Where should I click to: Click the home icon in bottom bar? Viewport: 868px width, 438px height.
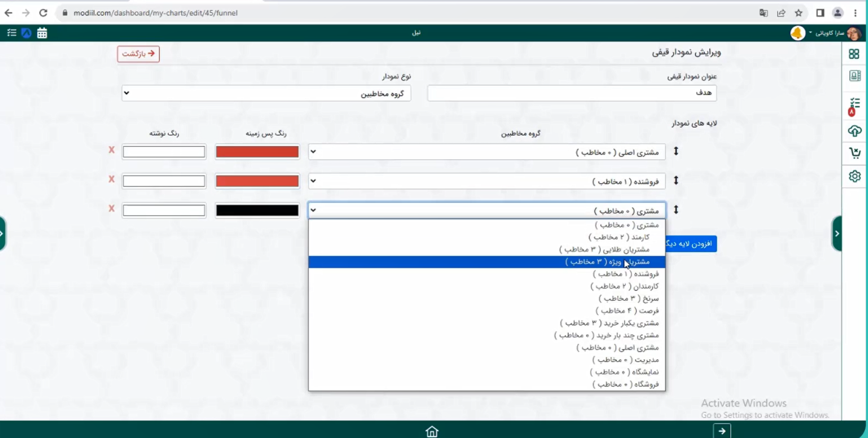[x=432, y=431]
